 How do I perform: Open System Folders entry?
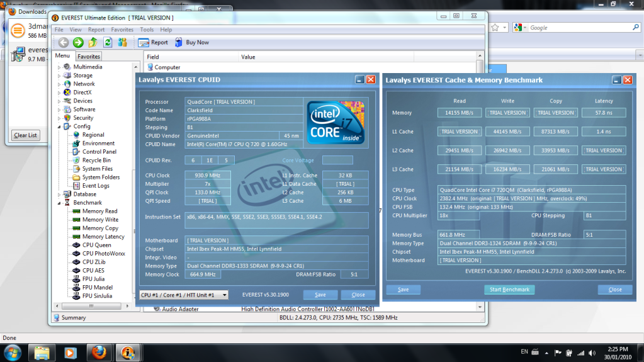pos(101,177)
